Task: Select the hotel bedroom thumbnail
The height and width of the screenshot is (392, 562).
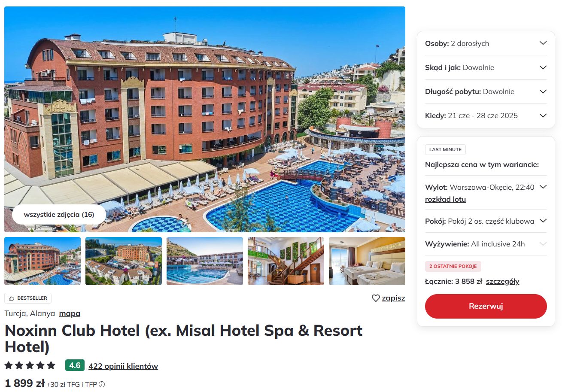Action: pyautogui.click(x=367, y=261)
